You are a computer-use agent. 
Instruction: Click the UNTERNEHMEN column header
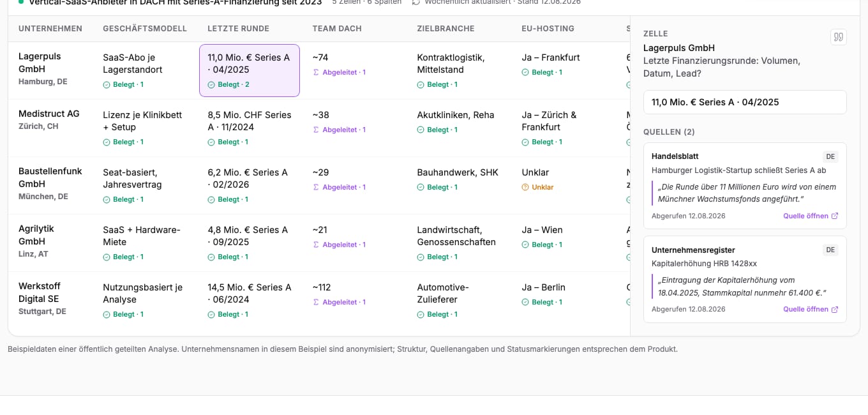50,29
